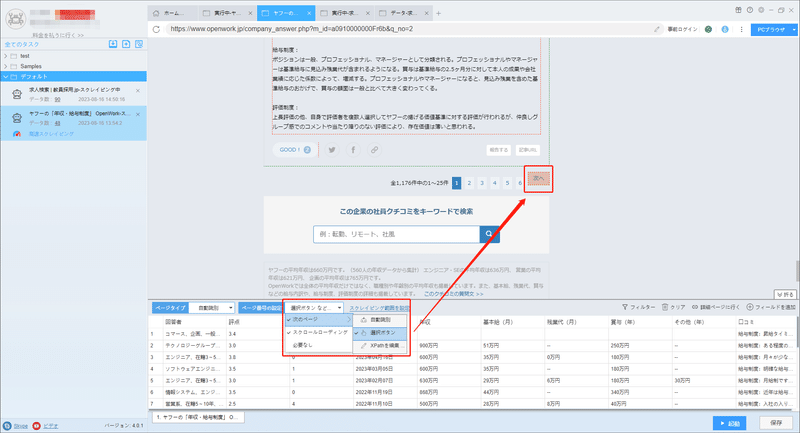This screenshot has height=433, width=800.
Task: Click the search tasks icon in task panel
Action: pos(139,44)
